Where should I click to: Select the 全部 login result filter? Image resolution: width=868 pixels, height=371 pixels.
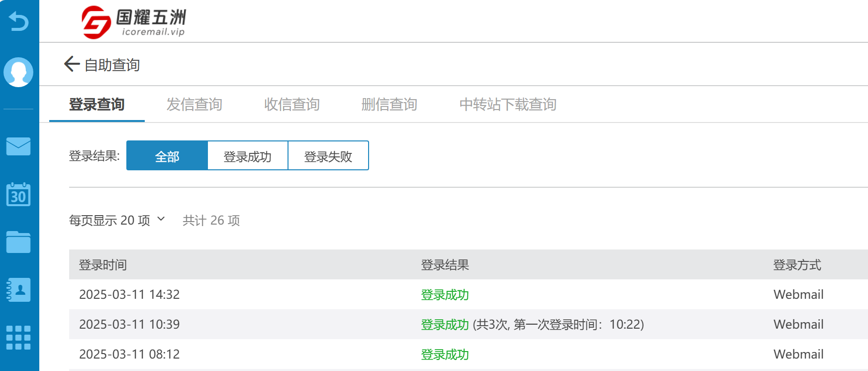tap(167, 156)
